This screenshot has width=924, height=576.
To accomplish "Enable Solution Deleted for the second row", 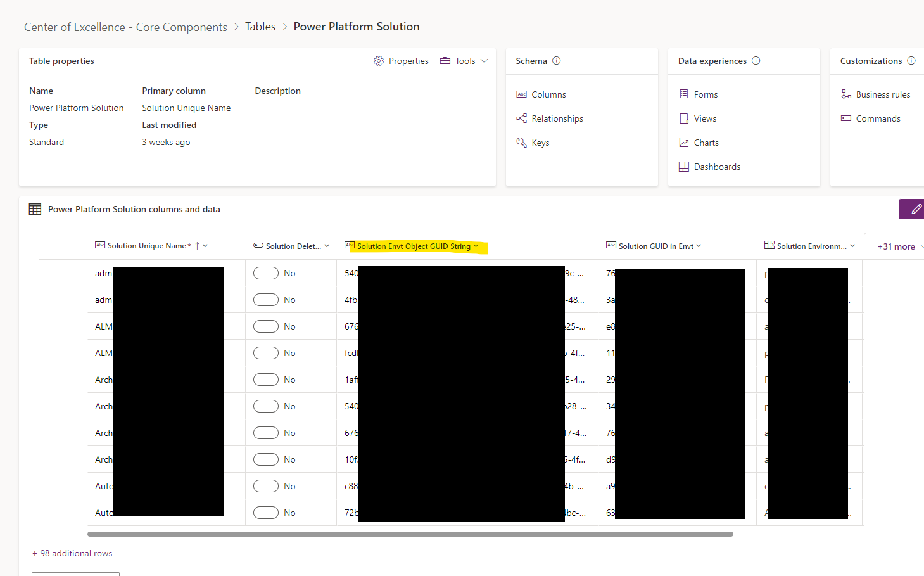I will pyautogui.click(x=266, y=299).
